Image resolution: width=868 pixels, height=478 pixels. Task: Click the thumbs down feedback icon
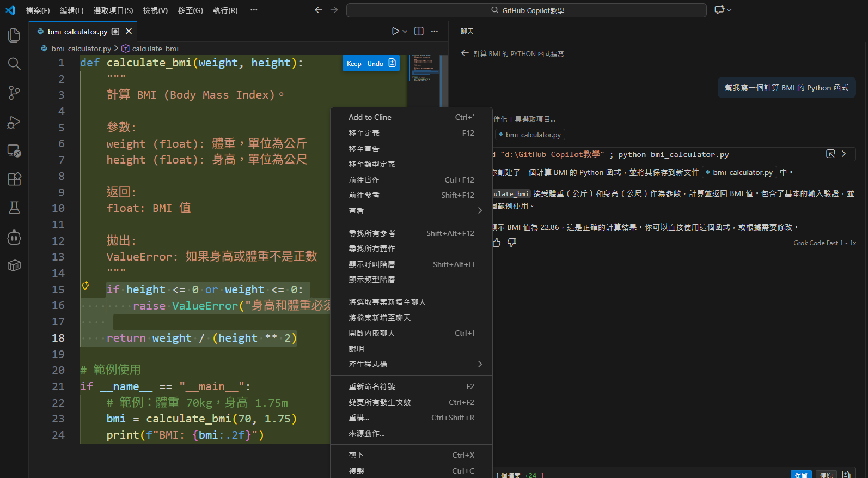(512, 243)
